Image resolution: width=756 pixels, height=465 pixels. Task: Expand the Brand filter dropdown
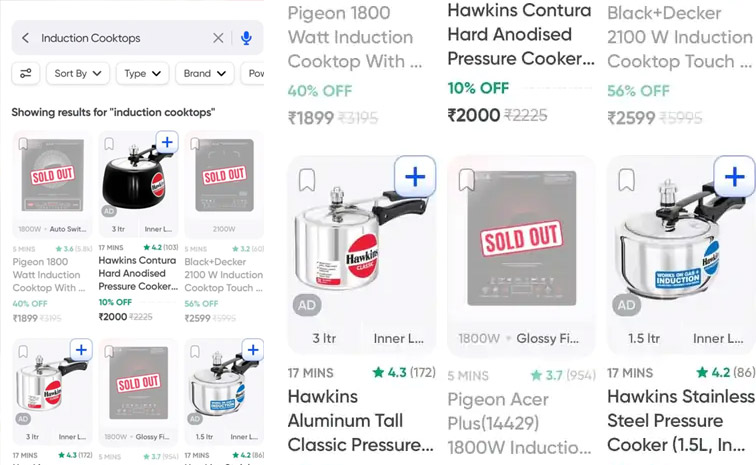[204, 73]
